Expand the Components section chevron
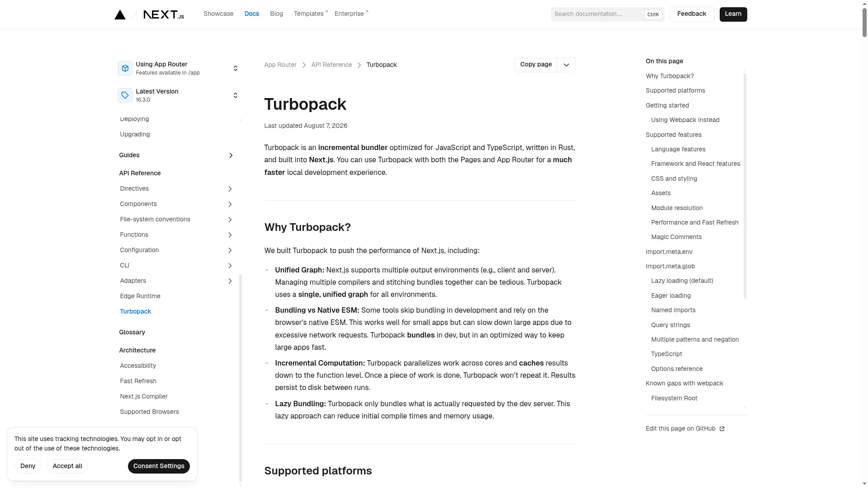The height and width of the screenshot is (488, 868). point(230,204)
